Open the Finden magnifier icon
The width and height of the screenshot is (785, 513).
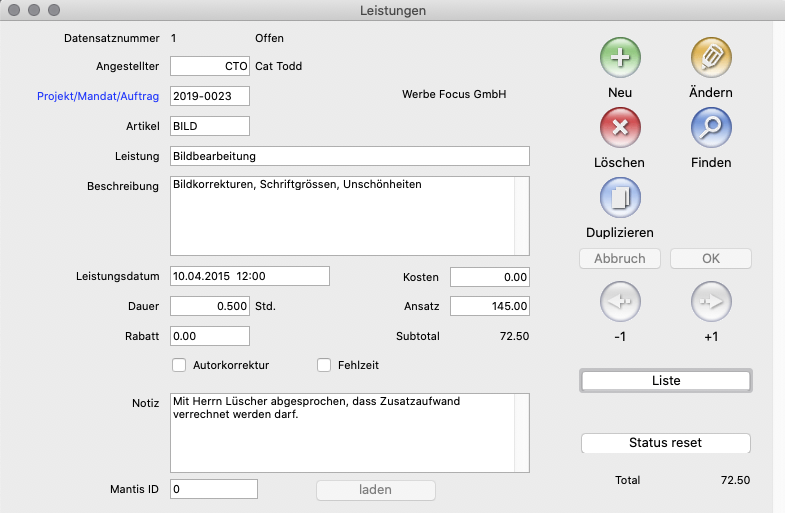(x=711, y=127)
